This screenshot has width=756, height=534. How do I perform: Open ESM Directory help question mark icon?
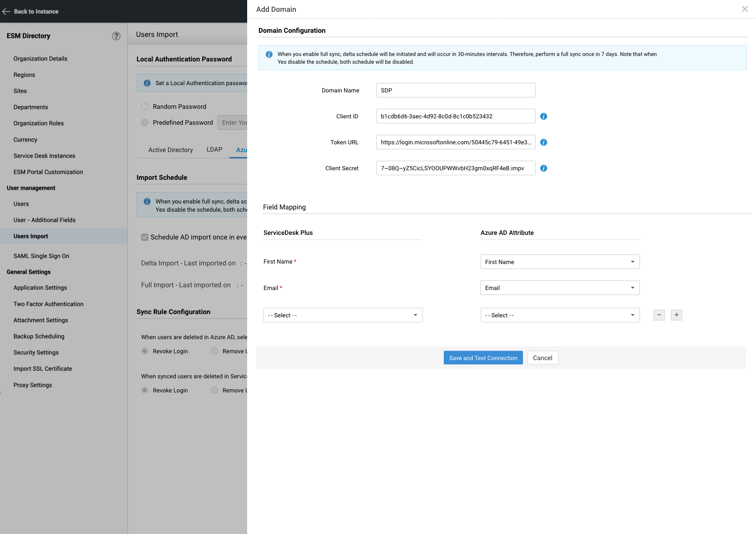tap(116, 36)
